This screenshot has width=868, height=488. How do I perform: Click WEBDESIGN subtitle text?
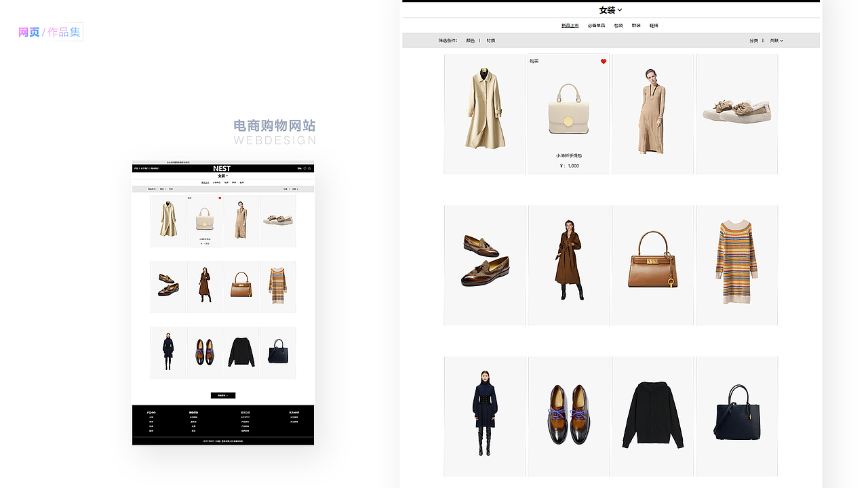coord(275,140)
